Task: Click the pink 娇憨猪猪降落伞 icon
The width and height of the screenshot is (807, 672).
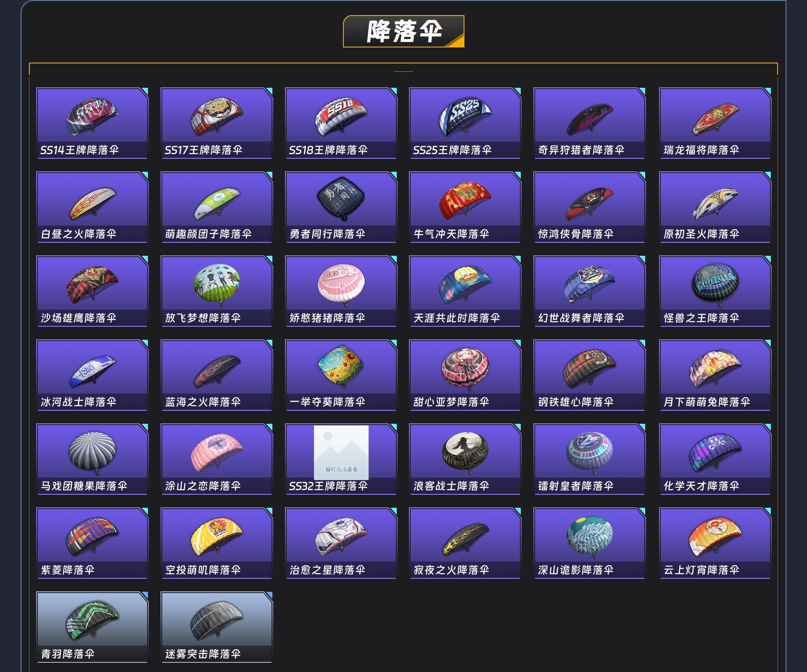Action: pos(341,283)
